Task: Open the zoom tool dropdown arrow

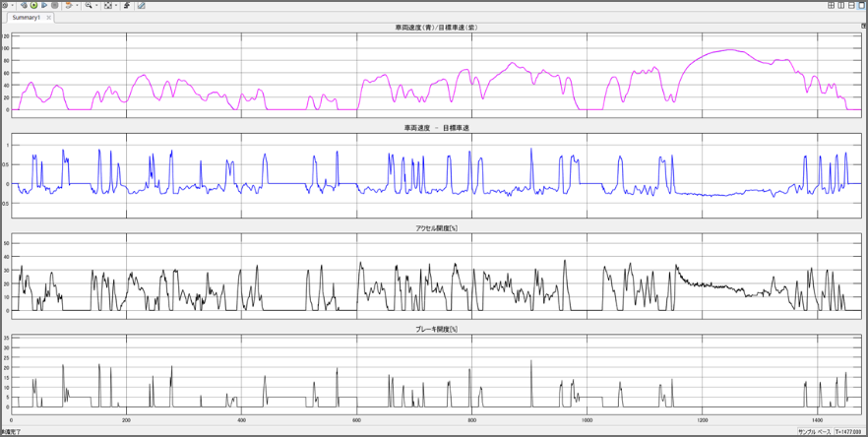Action: 96,5
